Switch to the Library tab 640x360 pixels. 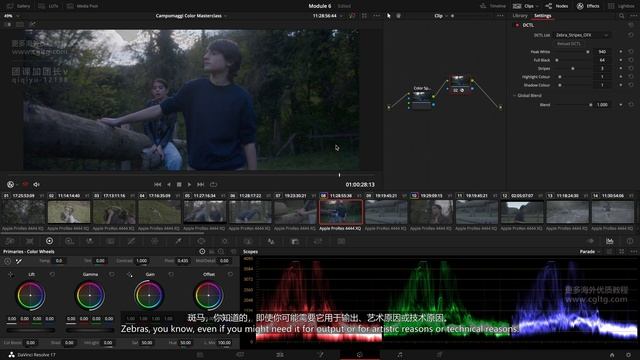[x=520, y=16]
